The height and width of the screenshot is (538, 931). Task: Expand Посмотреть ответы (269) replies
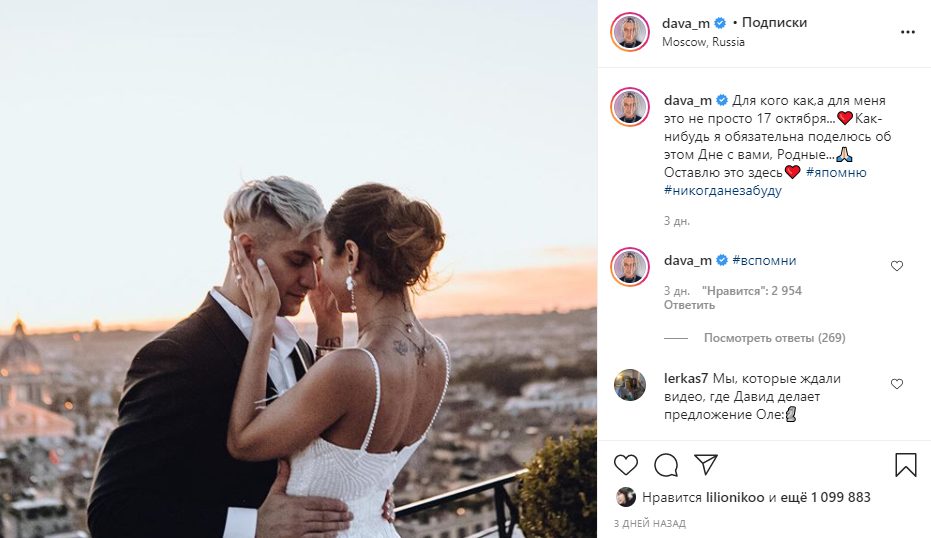774,338
